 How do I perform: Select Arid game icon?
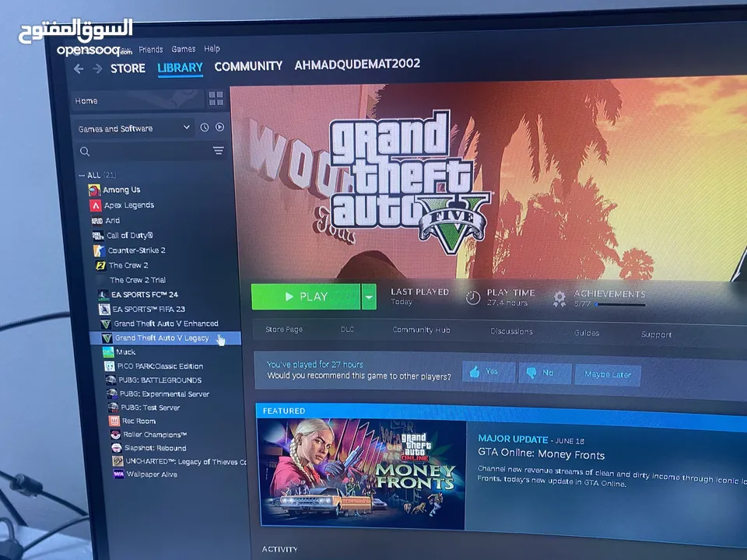click(x=97, y=221)
